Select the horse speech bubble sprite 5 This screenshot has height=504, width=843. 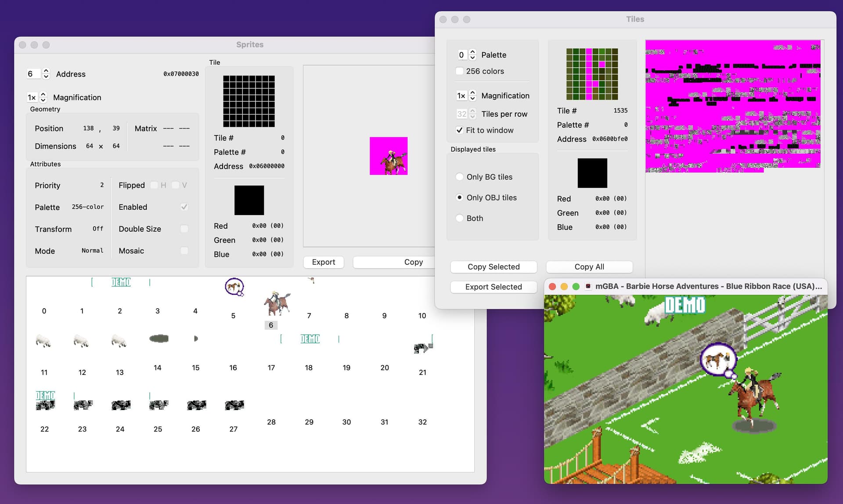tap(234, 288)
